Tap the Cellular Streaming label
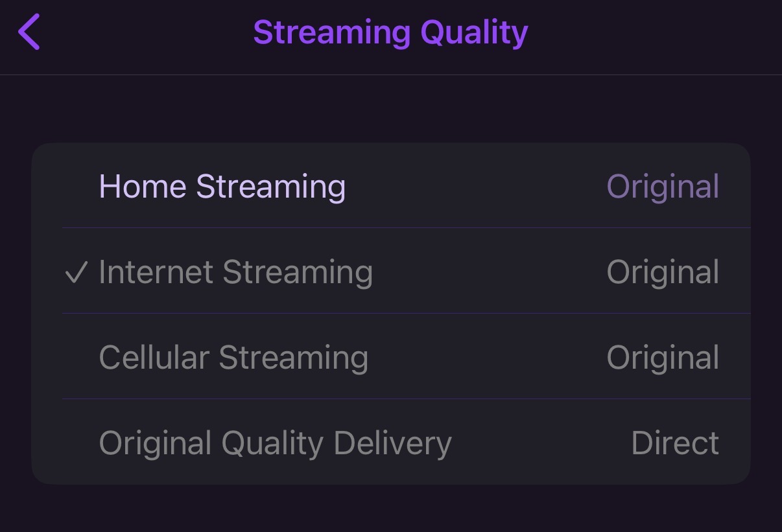The image size is (782, 532). [233, 358]
